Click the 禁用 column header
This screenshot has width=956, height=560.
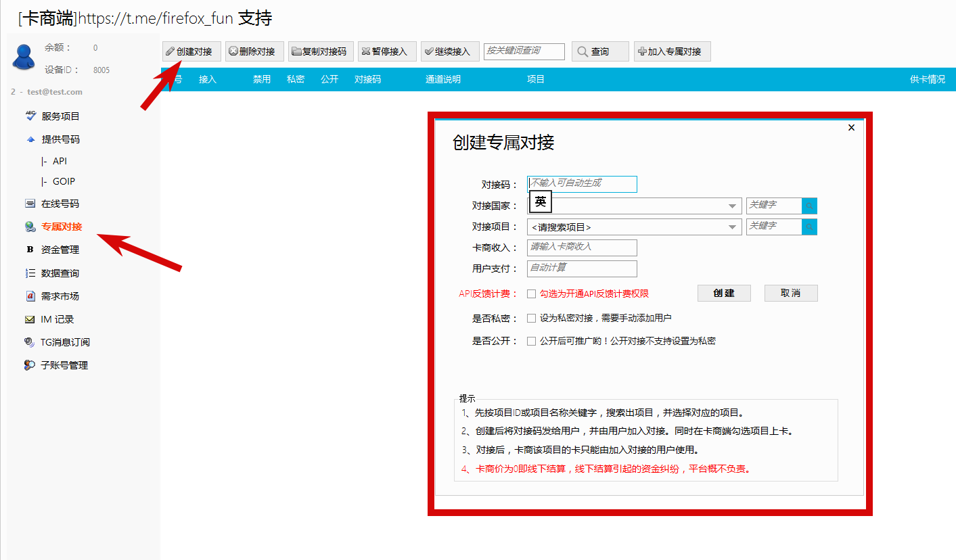pos(262,79)
